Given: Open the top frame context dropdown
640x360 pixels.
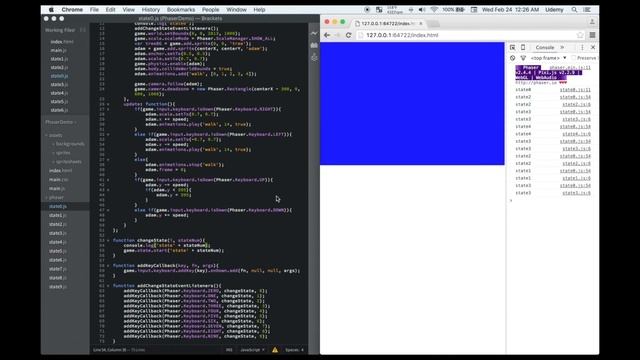Looking at the screenshot, I should tap(548, 58).
